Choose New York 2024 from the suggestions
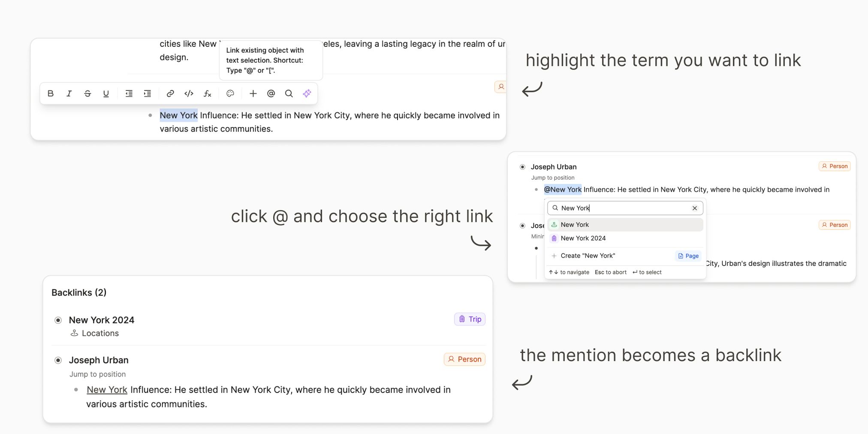Viewport: 868px width, 434px height. click(583, 238)
